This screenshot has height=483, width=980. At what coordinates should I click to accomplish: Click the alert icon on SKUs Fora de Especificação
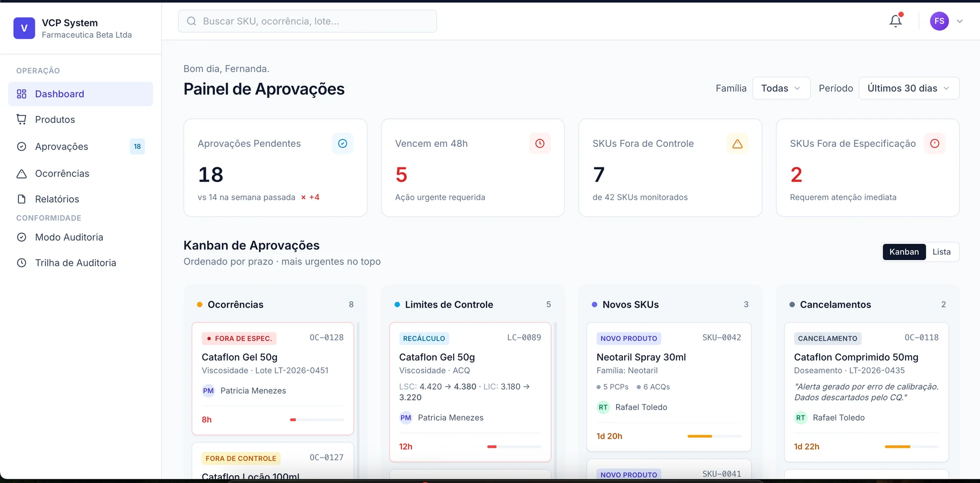[935, 144]
